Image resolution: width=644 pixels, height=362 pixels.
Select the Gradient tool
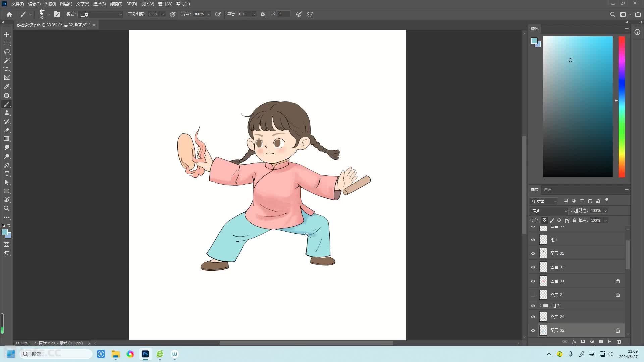pos(7,139)
